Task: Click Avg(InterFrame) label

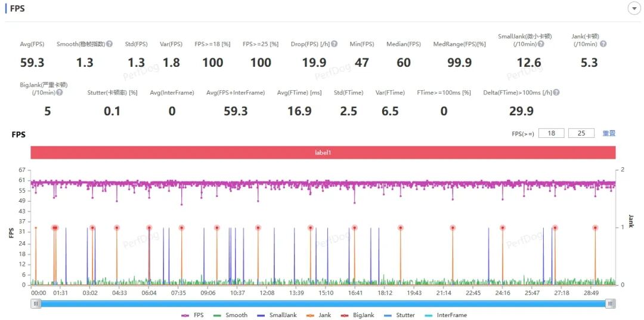Action: tap(172, 93)
